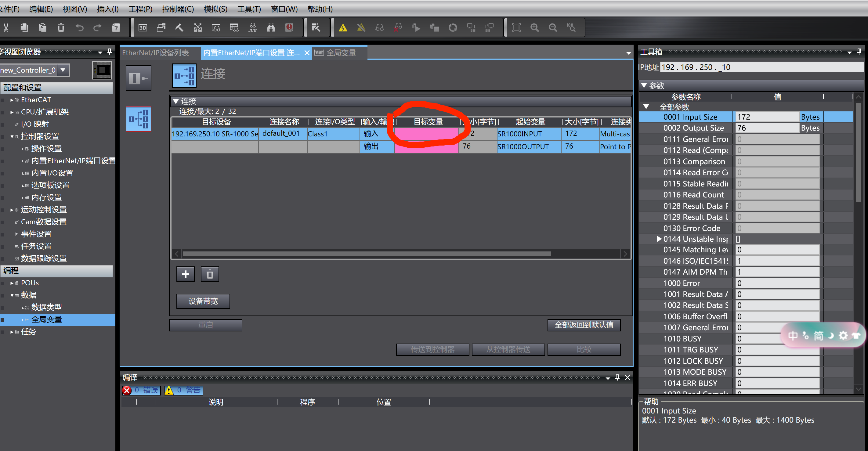Click the connection table horizontal scrollbar
The image size is (868, 451).
(366, 254)
